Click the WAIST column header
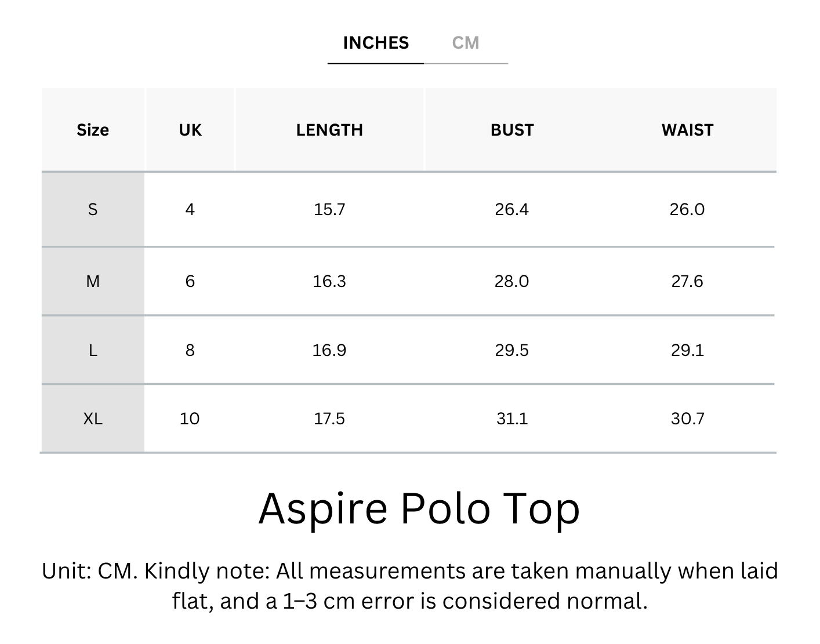 [x=687, y=130]
